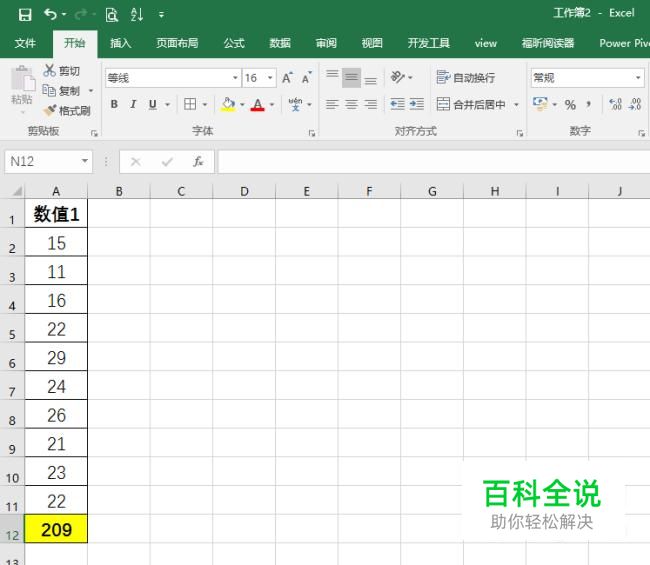Click the 剪切 cut button
650x565 pixels.
61,71
